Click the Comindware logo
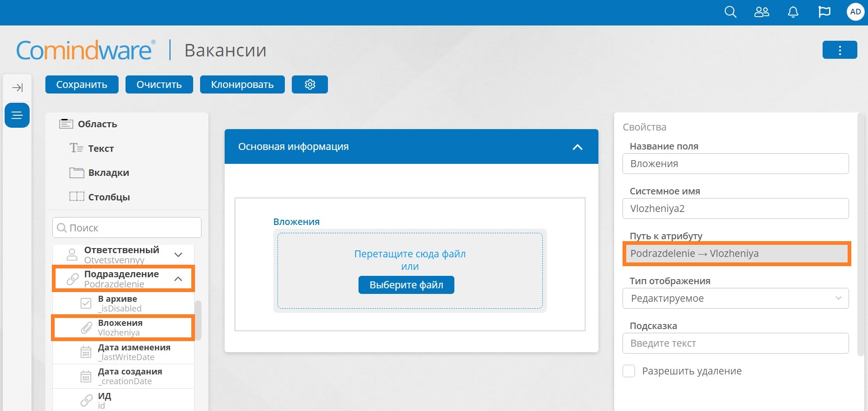868x411 pixels. [x=86, y=50]
